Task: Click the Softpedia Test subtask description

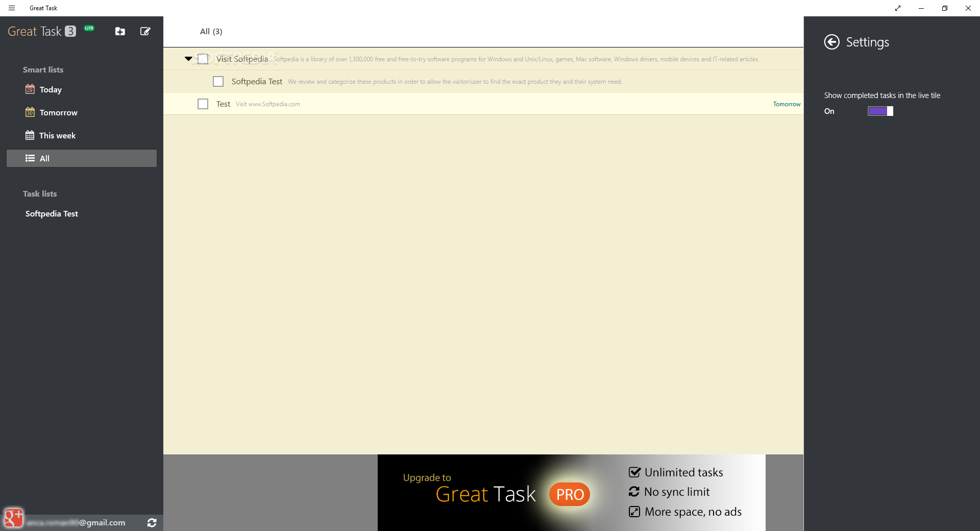Action: pos(455,82)
